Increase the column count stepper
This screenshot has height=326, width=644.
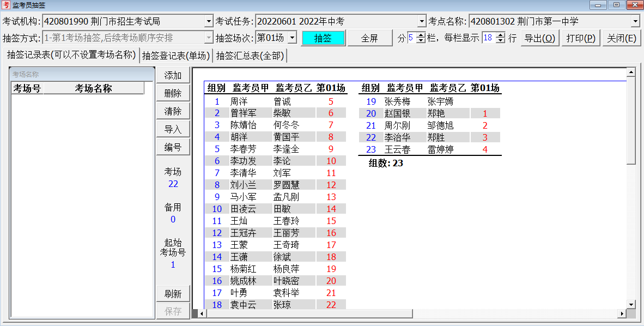pyautogui.click(x=421, y=35)
